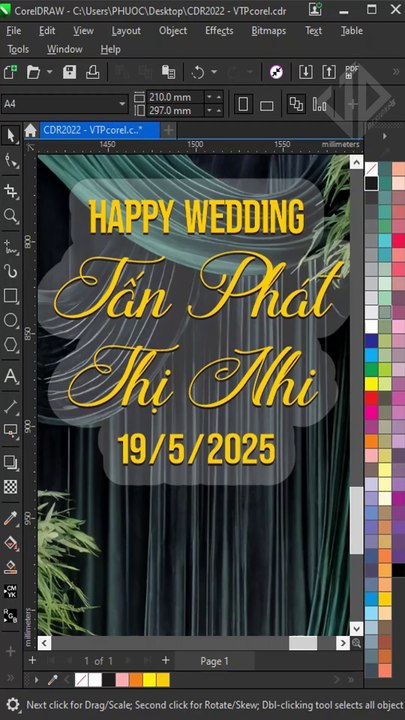Viewport: 405px width, 720px height.
Task: Click the zoom icon beside horizontal scrollbar
Action: (x=356, y=643)
